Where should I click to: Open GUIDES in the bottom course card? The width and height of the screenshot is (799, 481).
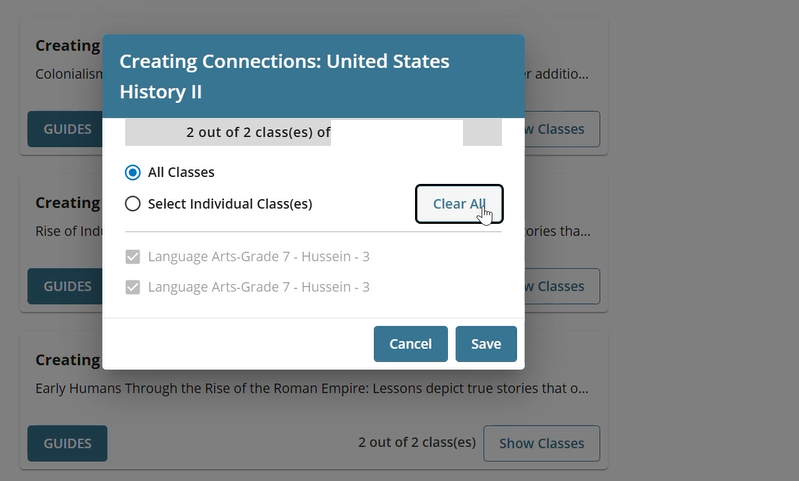tap(67, 443)
